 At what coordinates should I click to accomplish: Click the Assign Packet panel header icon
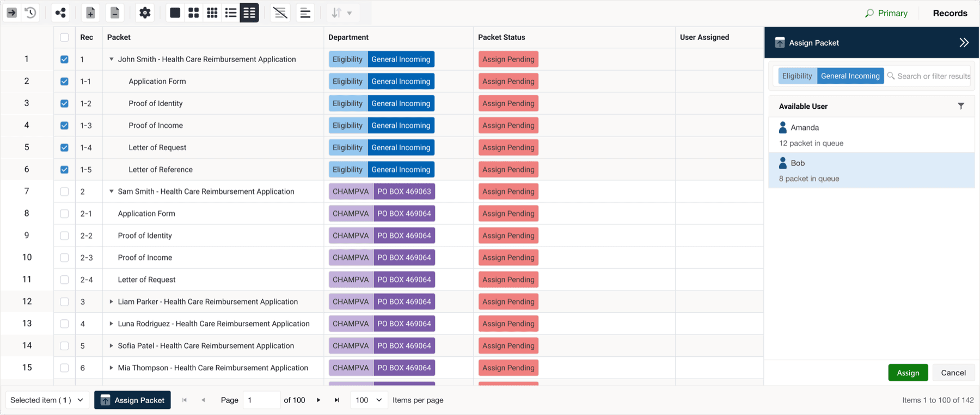click(780, 42)
